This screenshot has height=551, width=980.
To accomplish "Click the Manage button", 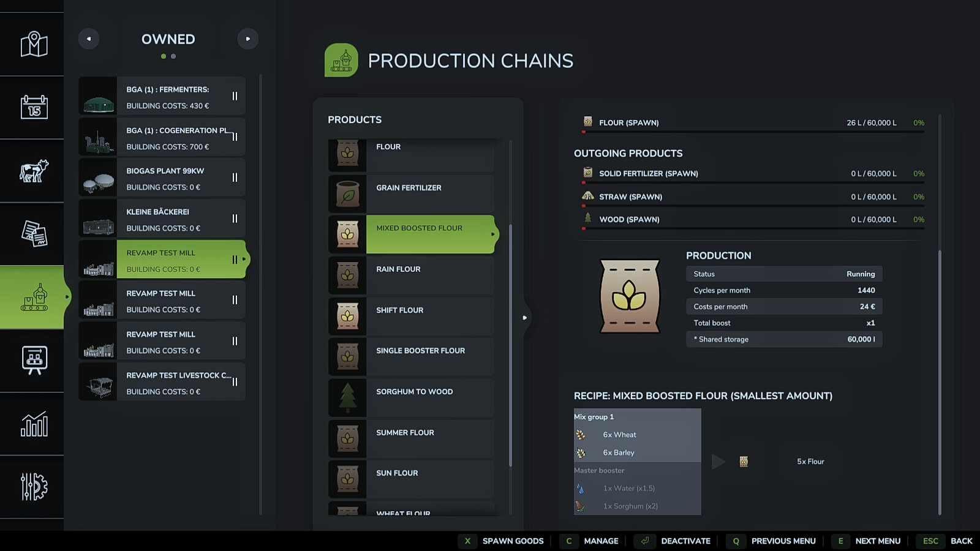I will (x=590, y=541).
